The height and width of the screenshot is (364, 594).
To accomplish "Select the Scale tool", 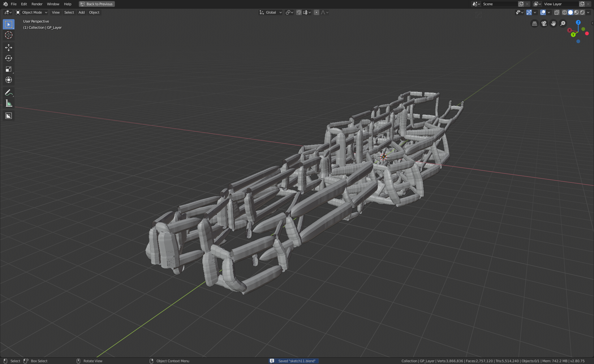I will (x=8, y=69).
